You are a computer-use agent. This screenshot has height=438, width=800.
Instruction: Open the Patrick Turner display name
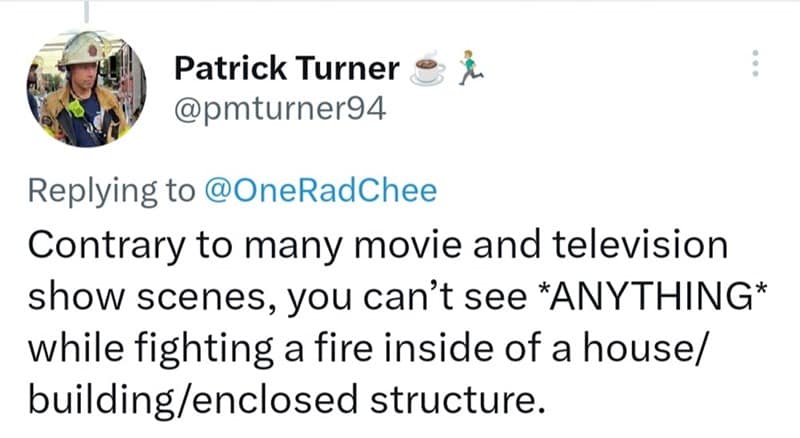287,69
